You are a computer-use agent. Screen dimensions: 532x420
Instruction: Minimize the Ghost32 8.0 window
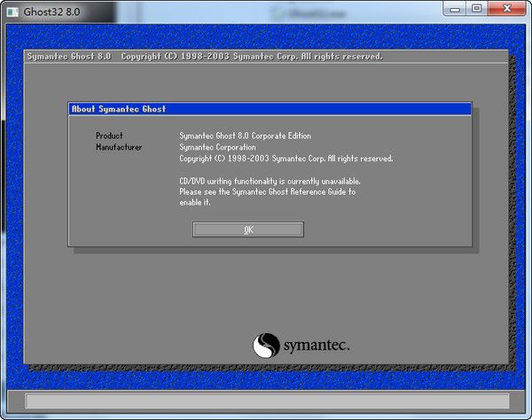(455, 9)
